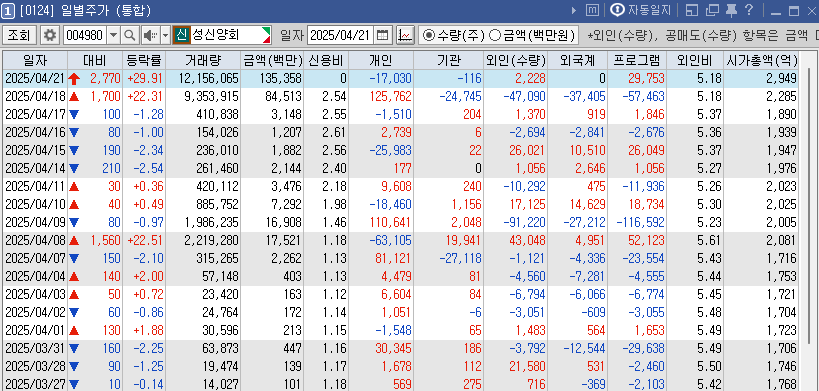Click the green 신 badge icon
819x391 pixels.
coord(181,35)
